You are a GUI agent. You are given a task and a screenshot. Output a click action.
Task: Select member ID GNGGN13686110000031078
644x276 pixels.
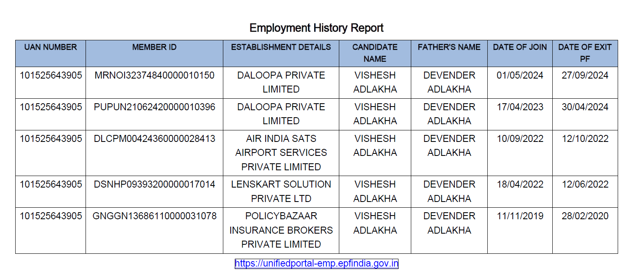(x=154, y=216)
